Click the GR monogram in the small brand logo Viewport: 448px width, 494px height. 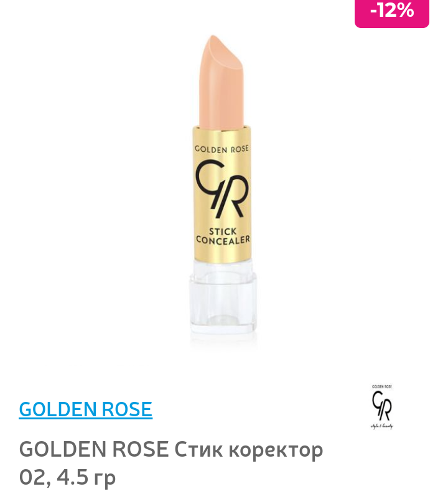[x=382, y=406]
